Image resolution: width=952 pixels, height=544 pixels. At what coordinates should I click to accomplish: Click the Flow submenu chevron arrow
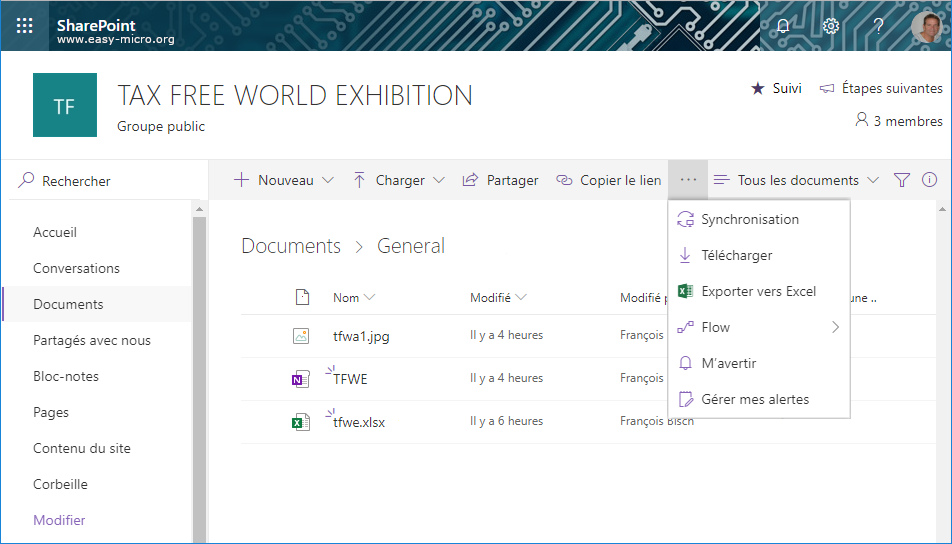click(835, 327)
